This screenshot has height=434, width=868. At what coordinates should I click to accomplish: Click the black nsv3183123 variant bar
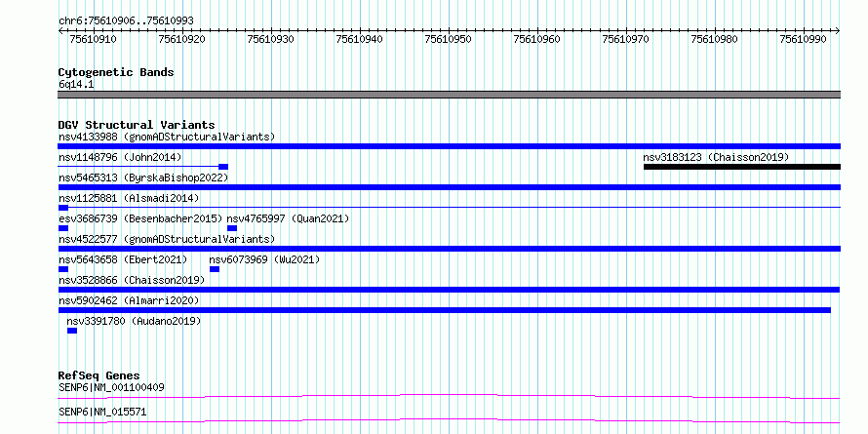[742, 167]
